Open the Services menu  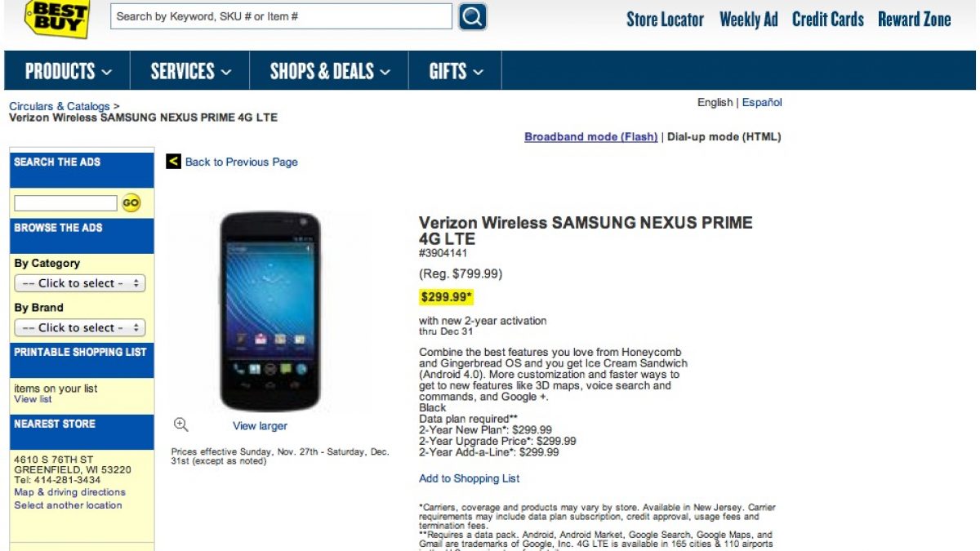[190, 71]
